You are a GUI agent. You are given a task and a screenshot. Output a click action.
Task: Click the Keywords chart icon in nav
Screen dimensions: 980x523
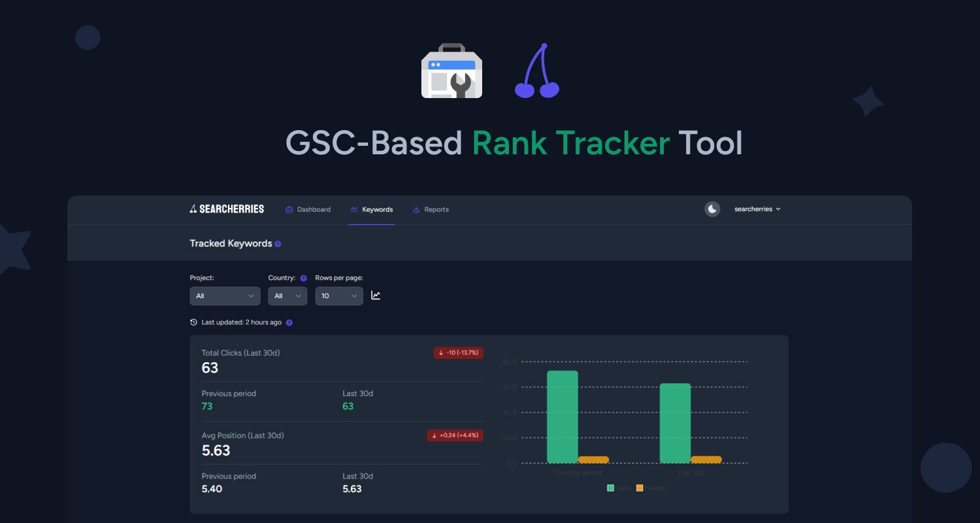click(353, 210)
